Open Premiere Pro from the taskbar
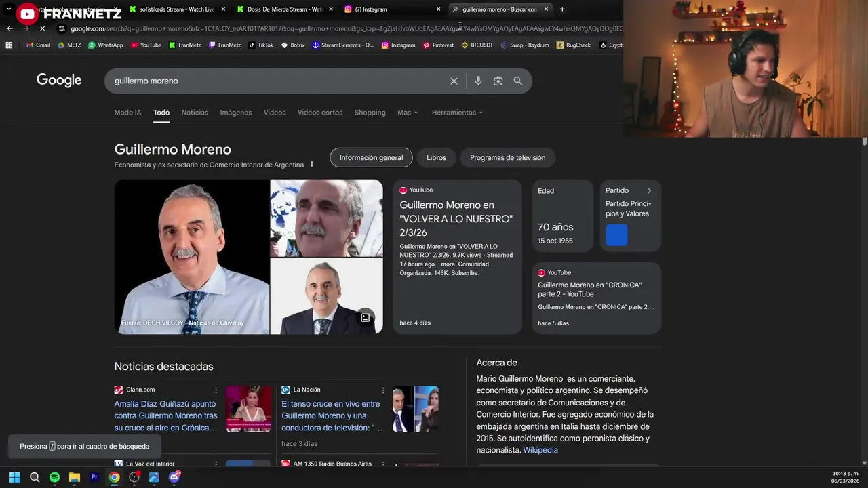Screen dimensions: 868x488 [94, 477]
